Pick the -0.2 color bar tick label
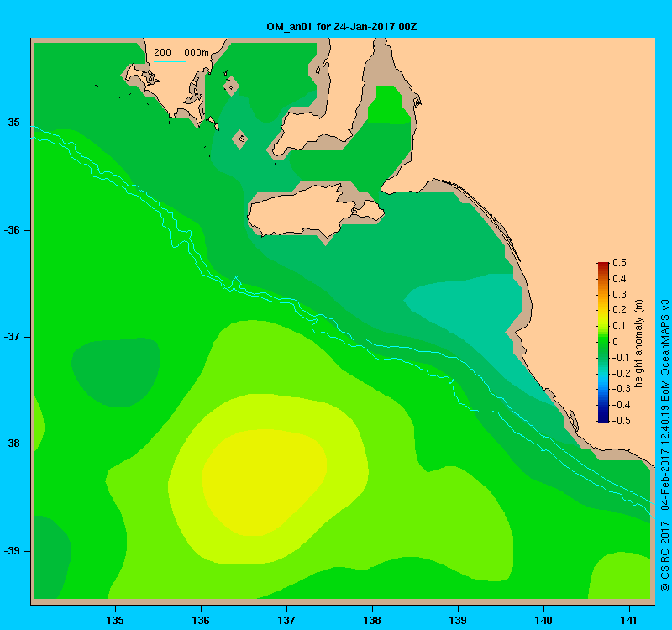 click(x=620, y=374)
